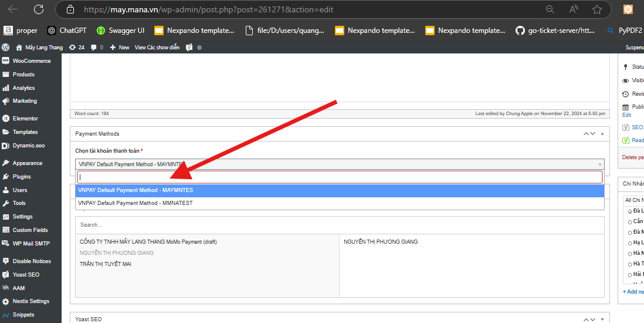Image resolution: width=644 pixels, height=323 pixels.
Task: Click the comments bubble icon in admin bar
Action: click(x=94, y=47)
